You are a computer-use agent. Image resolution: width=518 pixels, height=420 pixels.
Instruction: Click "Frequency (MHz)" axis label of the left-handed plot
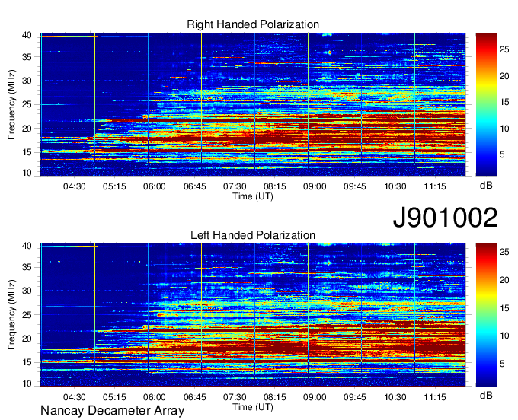point(11,315)
